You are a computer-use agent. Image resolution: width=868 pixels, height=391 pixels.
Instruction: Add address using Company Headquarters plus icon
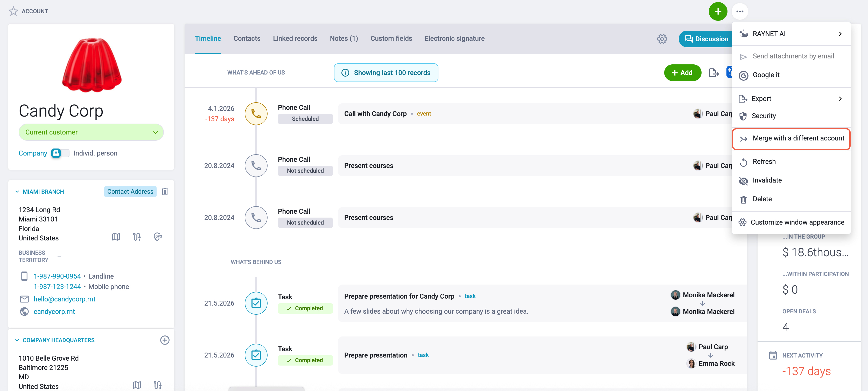(x=165, y=340)
